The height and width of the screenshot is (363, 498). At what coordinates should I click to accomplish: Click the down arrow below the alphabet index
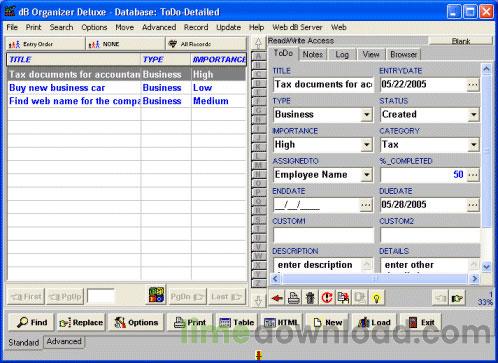[x=258, y=300]
